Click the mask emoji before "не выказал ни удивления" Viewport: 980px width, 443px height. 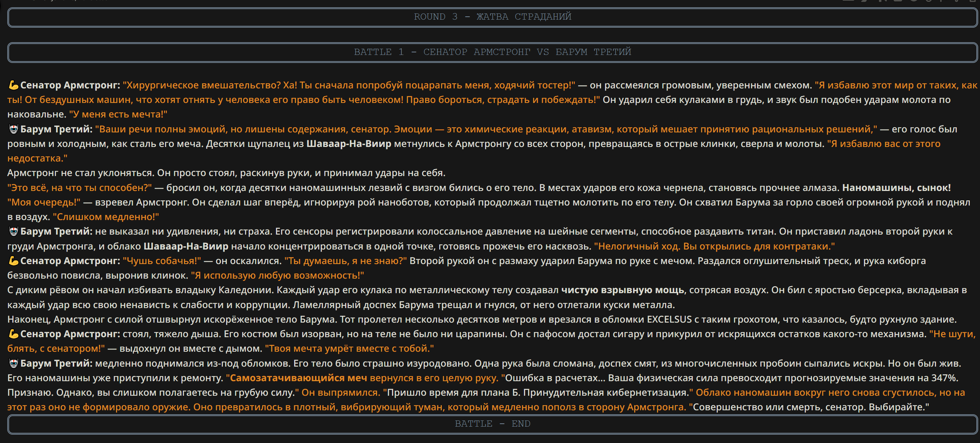coord(13,231)
